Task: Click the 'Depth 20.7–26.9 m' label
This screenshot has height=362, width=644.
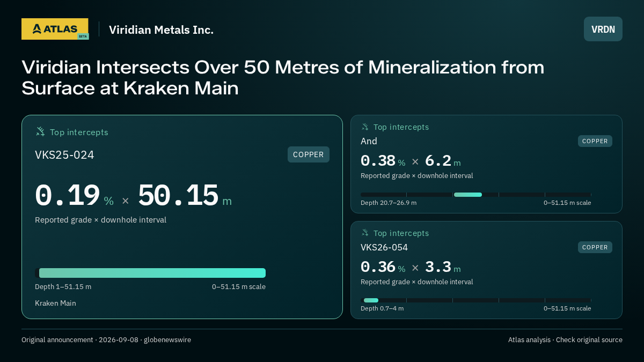Action: click(x=389, y=203)
